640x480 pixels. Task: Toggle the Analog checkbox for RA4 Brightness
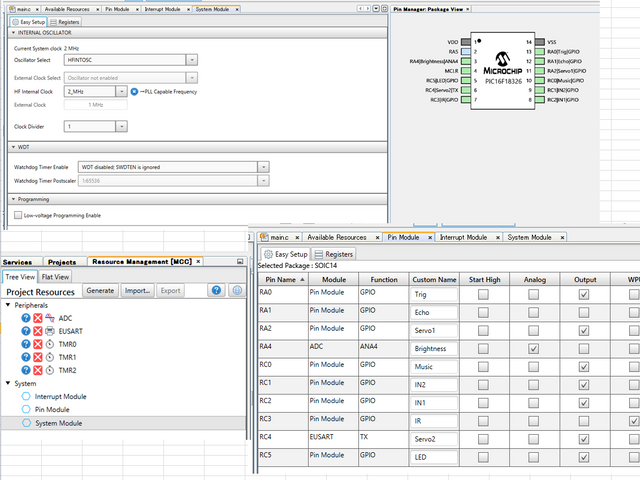point(534,348)
